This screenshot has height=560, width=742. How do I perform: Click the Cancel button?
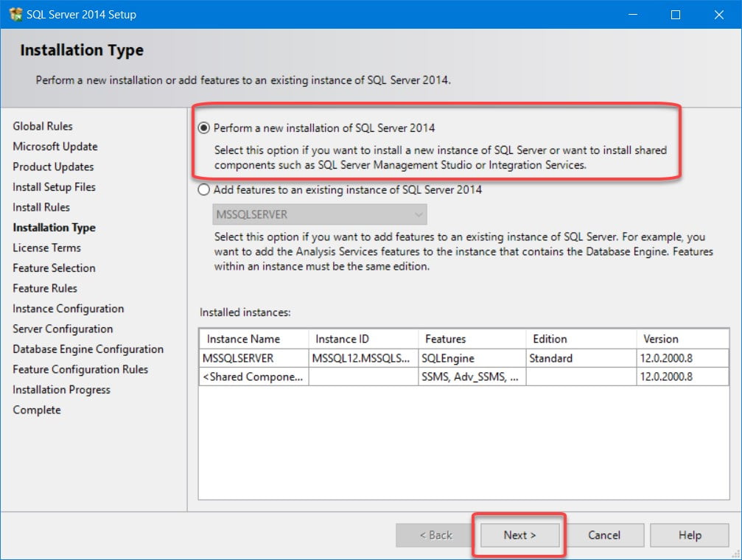coord(603,535)
